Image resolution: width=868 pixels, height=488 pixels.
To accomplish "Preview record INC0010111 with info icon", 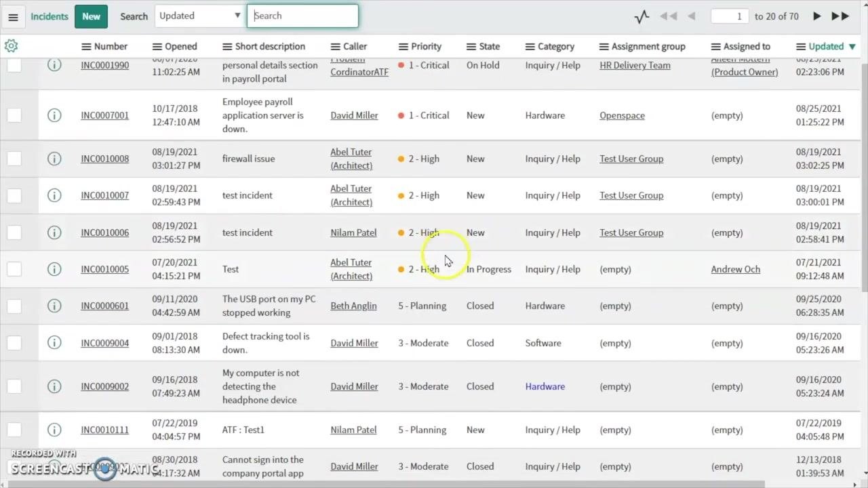I will click(x=54, y=430).
